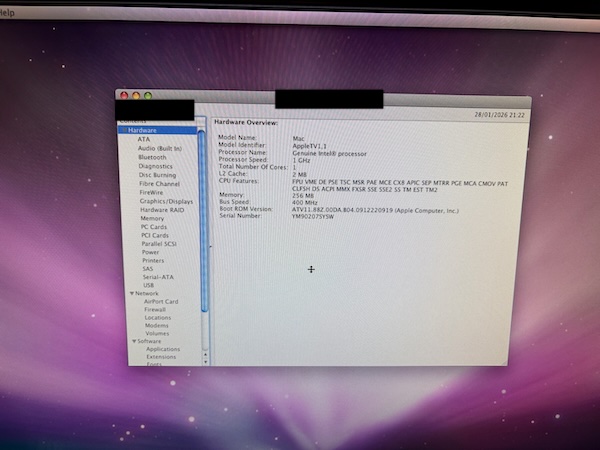Collapse the Hardware section triangle
The width and height of the screenshot is (600, 450).
124,130
